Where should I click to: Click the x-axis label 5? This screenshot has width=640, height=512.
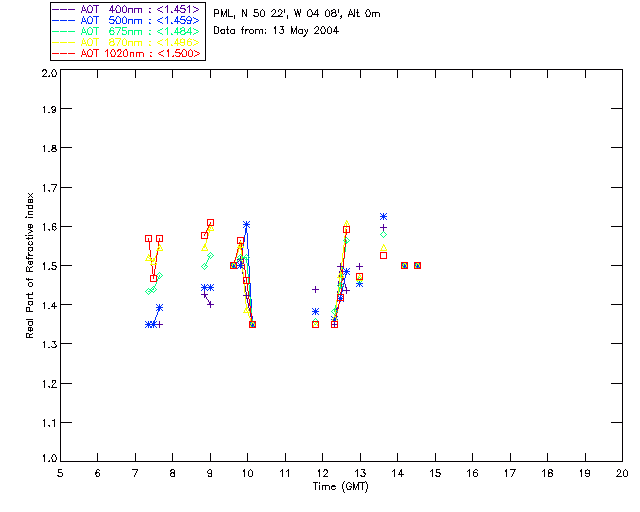60,473
